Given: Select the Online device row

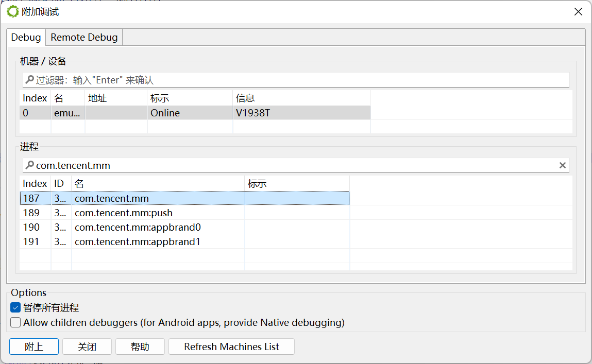Looking at the screenshot, I should [195, 113].
